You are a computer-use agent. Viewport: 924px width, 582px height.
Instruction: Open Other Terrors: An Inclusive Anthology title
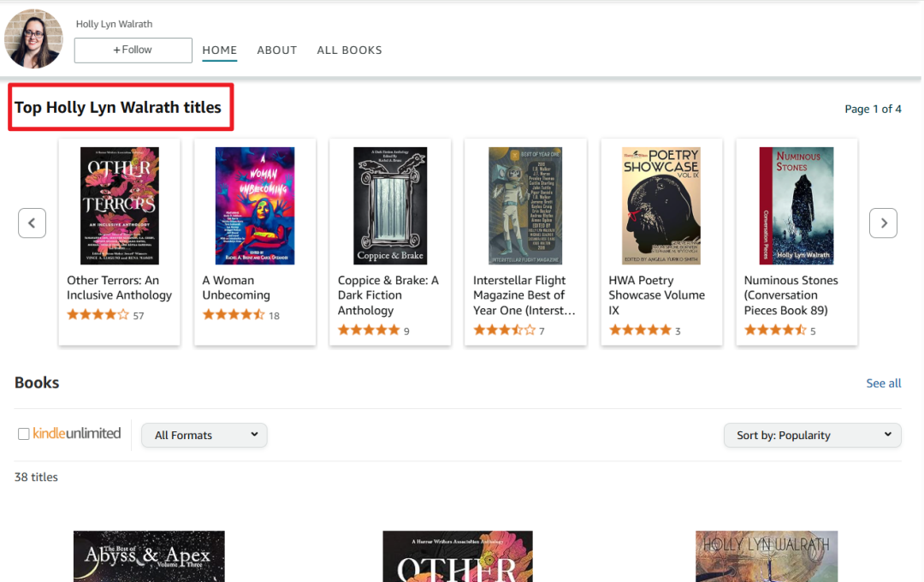pos(120,288)
